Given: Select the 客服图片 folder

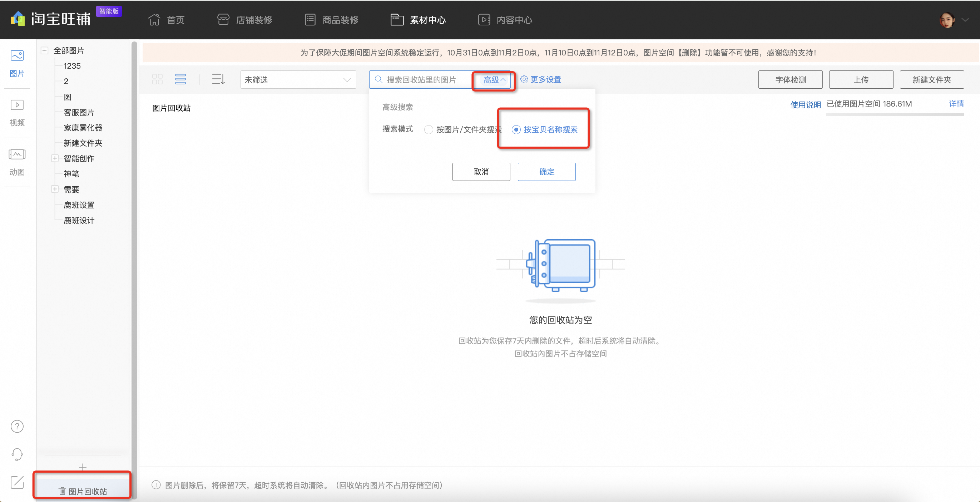Looking at the screenshot, I should pos(79,112).
